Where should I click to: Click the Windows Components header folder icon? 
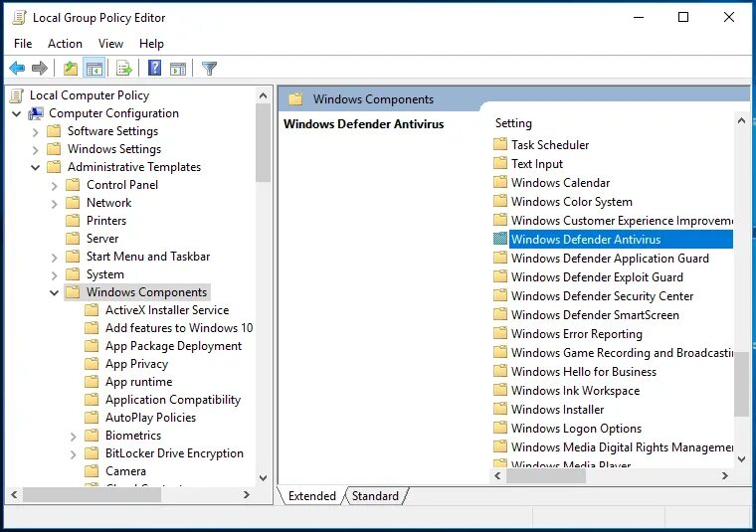coord(295,99)
